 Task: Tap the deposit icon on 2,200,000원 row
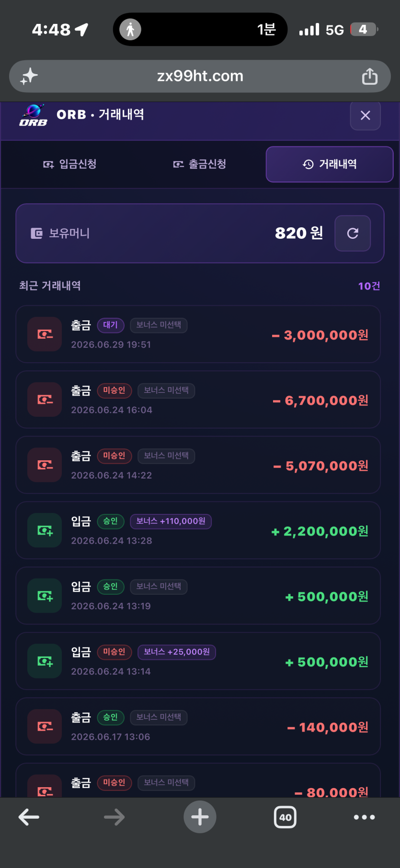45,530
